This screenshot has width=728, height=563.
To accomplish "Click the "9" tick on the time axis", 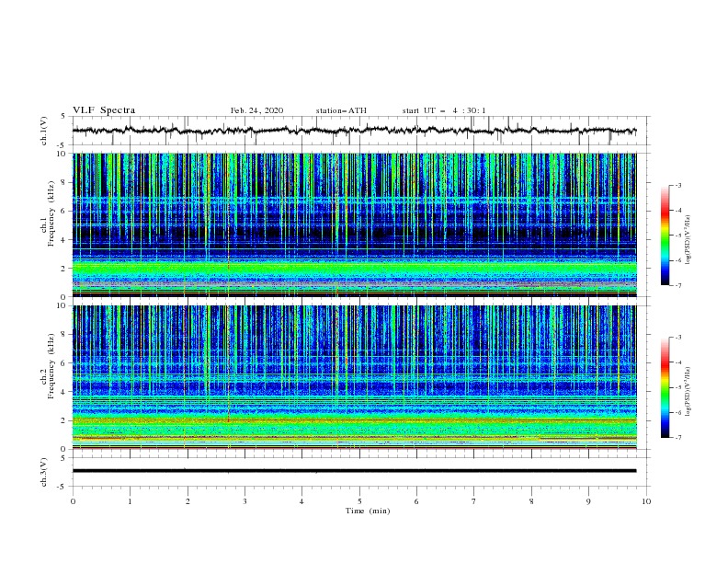I will pyautogui.click(x=588, y=501).
